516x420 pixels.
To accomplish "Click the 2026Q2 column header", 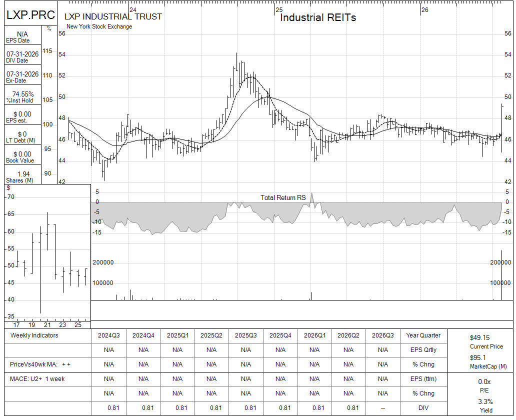I will click(x=348, y=335).
